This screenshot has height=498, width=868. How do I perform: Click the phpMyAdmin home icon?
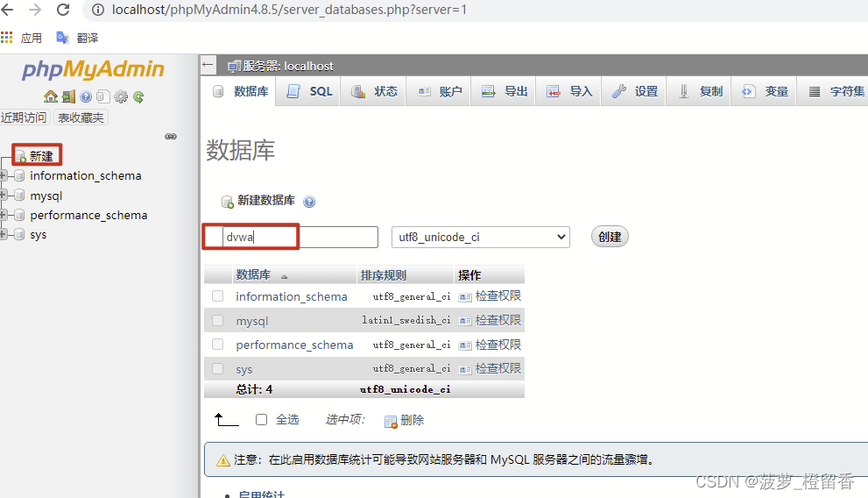click(x=51, y=97)
